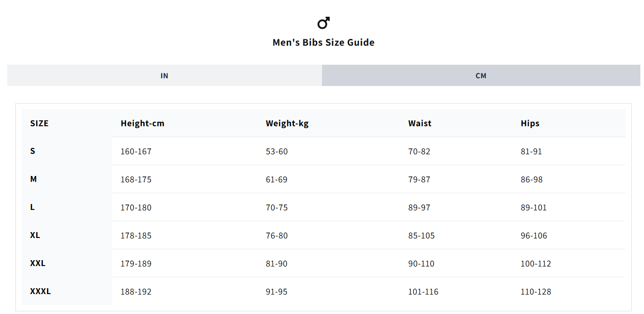Select the XL size row label

35,235
